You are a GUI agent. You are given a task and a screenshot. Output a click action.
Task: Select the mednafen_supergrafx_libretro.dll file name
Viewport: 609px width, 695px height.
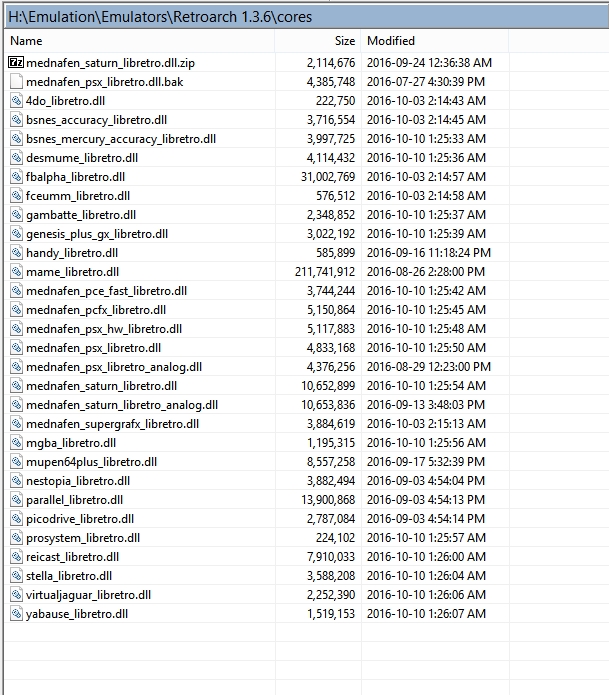coord(113,424)
